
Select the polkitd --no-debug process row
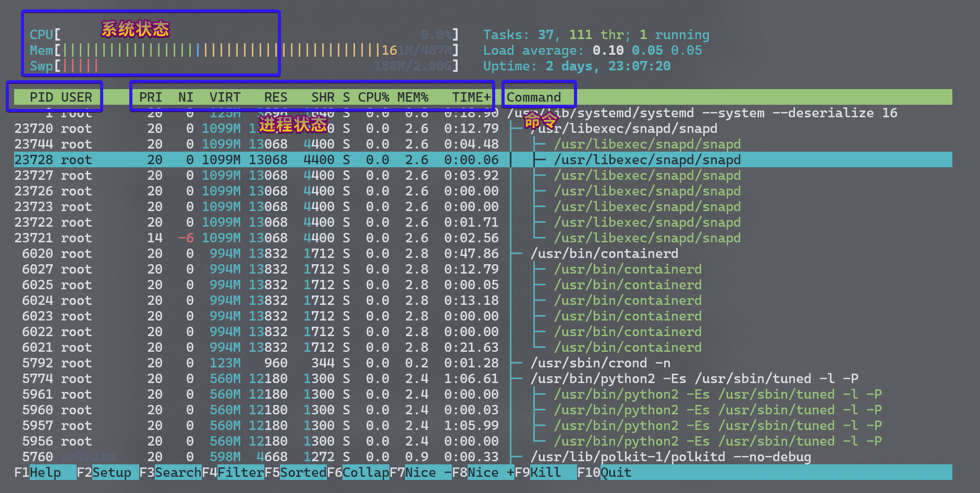670,457
